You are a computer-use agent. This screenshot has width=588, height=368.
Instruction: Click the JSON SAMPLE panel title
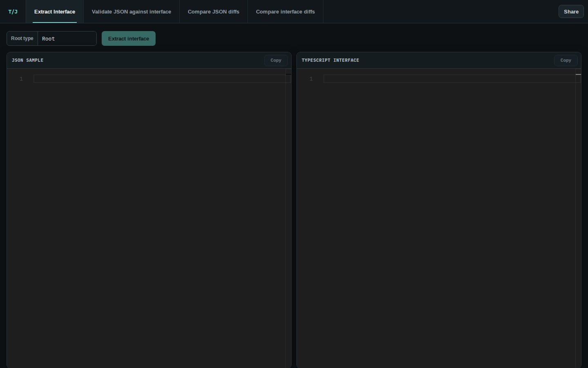27,60
